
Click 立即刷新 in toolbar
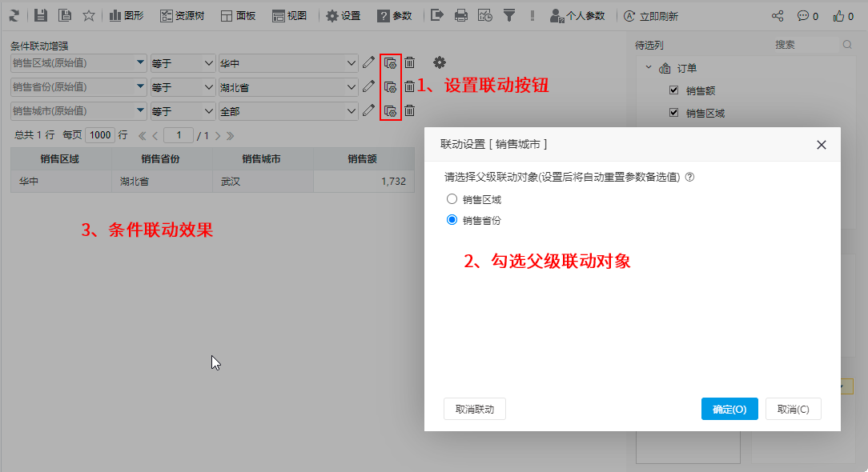pyautogui.click(x=650, y=15)
